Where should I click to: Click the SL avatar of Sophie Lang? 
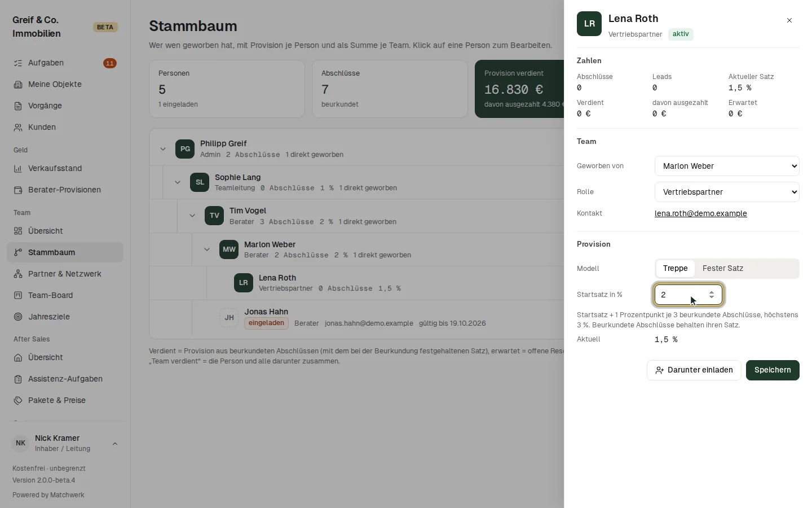200,182
